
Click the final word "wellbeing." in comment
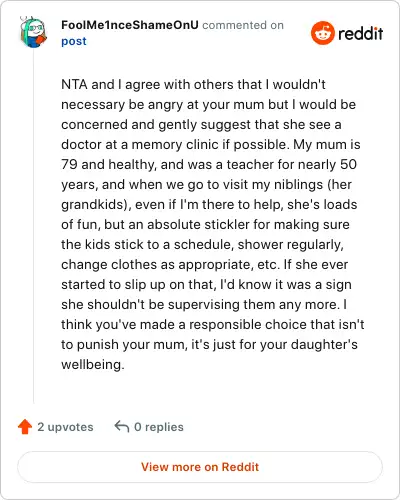click(93, 364)
